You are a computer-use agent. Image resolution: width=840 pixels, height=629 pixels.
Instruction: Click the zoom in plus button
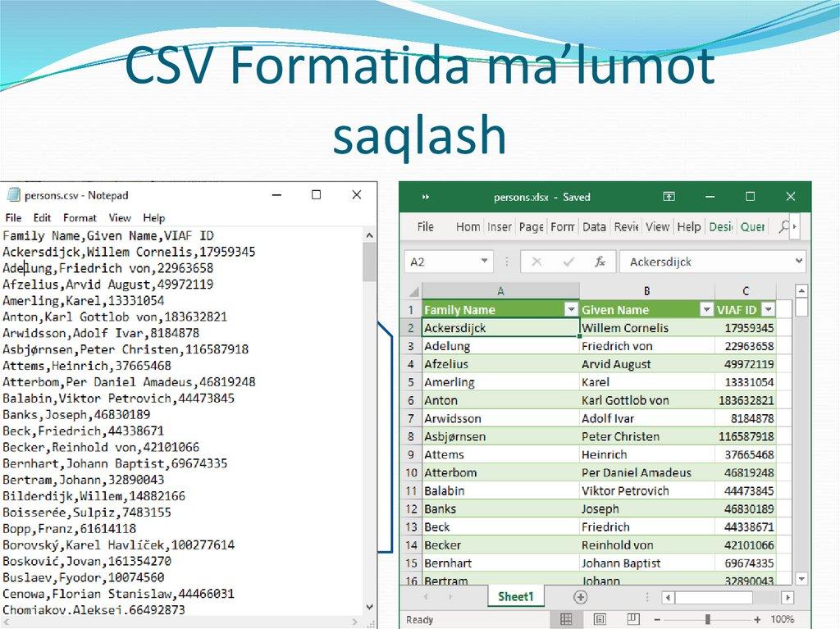(758, 619)
